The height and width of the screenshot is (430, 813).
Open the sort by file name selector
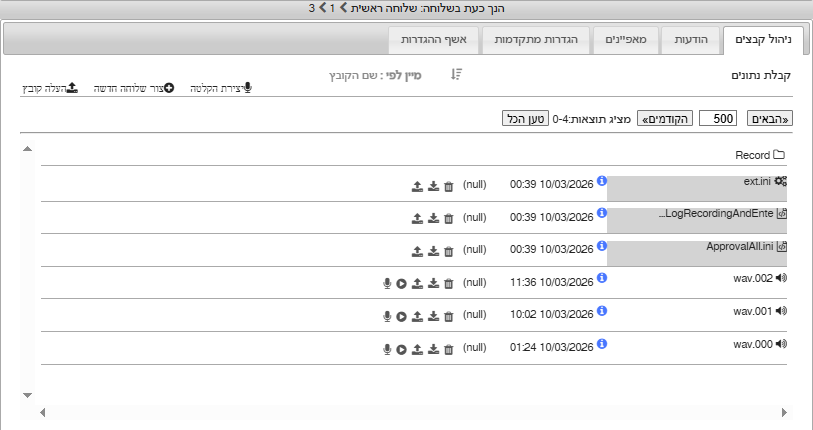(376, 75)
